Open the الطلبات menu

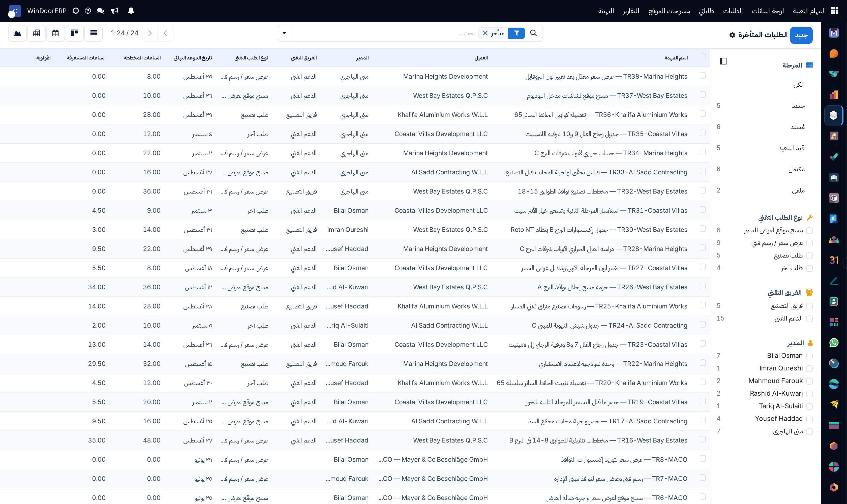(733, 11)
